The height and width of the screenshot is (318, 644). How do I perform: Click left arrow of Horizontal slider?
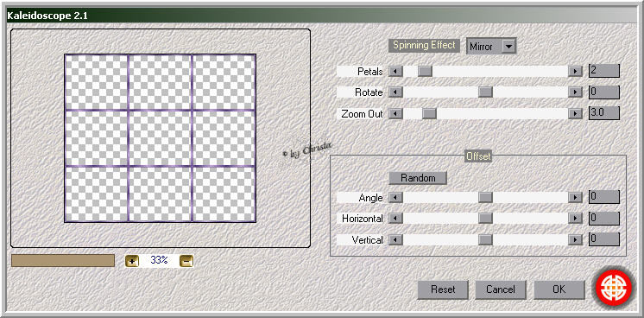(x=395, y=218)
